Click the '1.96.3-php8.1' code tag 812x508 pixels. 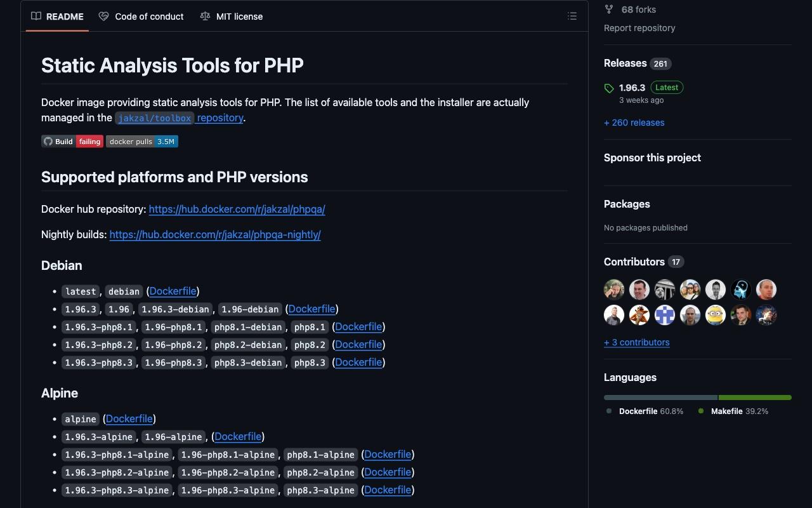(x=99, y=327)
